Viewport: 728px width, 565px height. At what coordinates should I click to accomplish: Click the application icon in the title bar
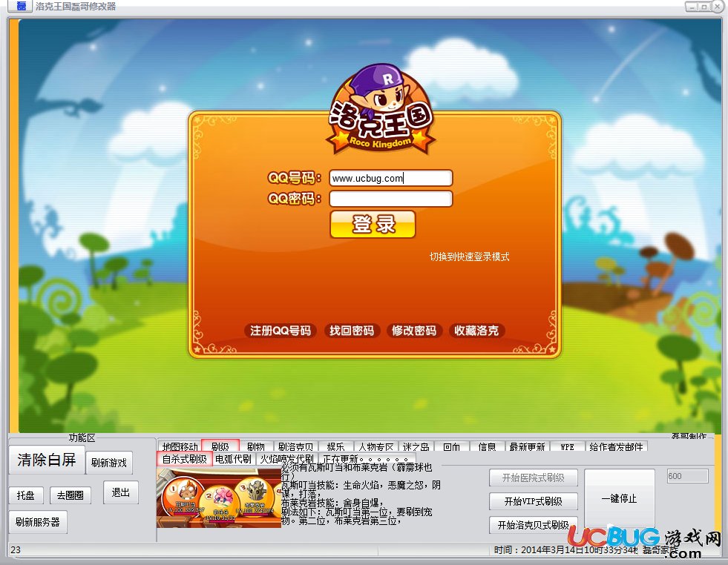(x=22, y=6)
